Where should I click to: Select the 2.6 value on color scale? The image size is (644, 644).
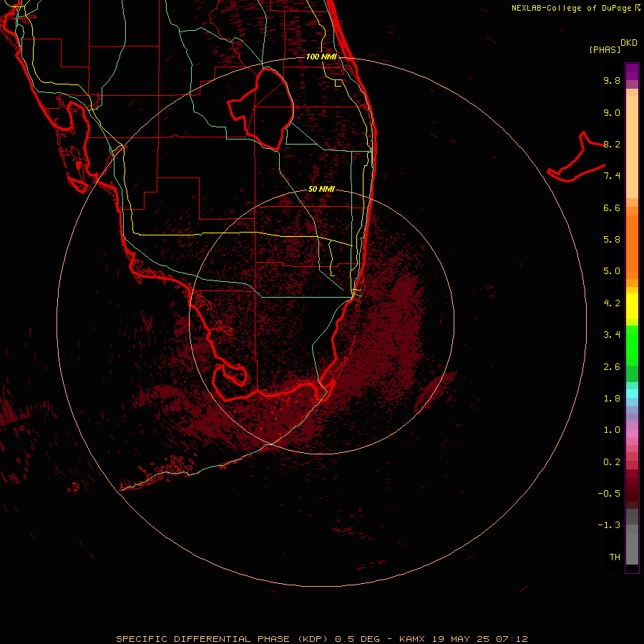click(612, 367)
